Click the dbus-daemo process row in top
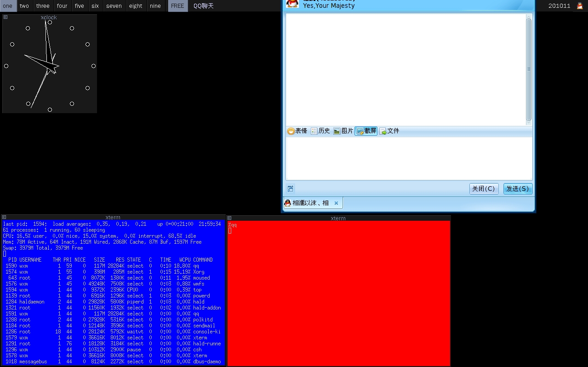This screenshot has height=367, width=588. pyautogui.click(x=113, y=361)
